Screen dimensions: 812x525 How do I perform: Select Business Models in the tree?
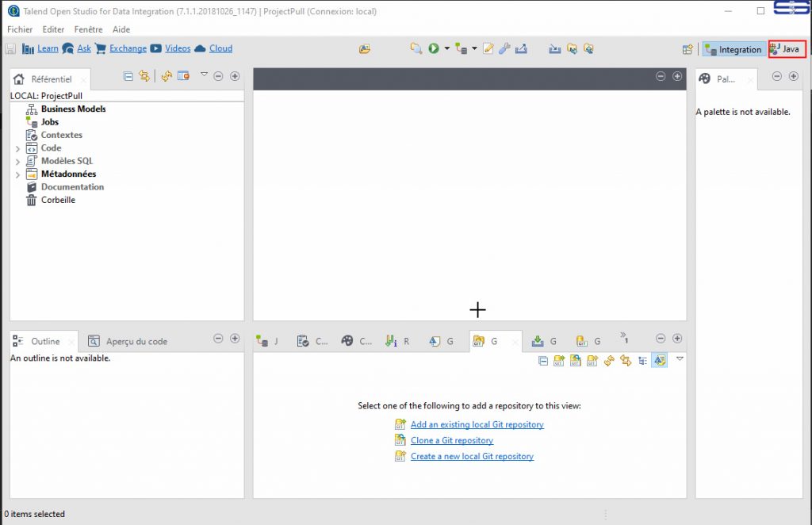73,109
